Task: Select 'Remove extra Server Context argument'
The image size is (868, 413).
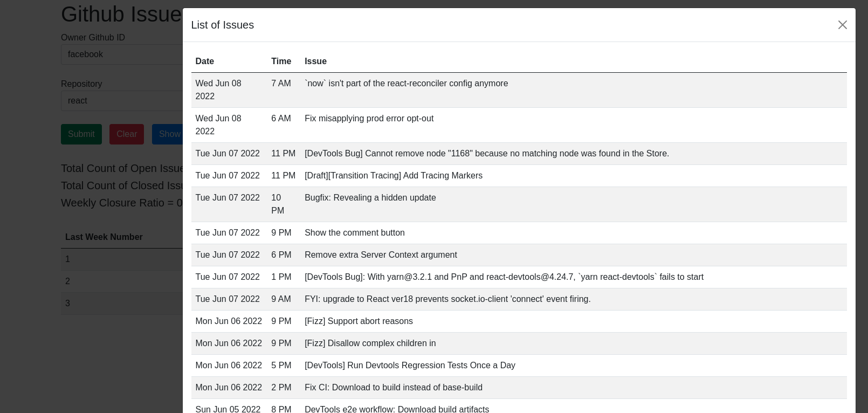Action: 380,255
